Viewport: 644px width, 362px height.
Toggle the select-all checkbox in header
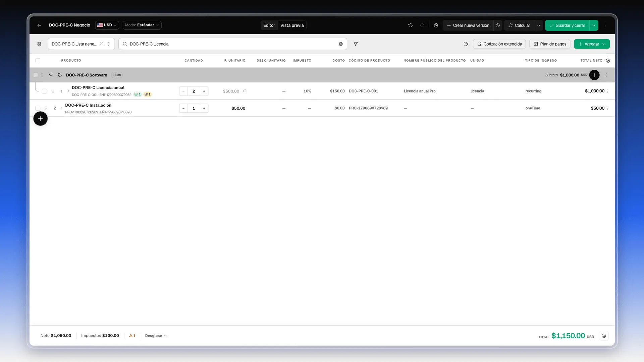click(38, 61)
